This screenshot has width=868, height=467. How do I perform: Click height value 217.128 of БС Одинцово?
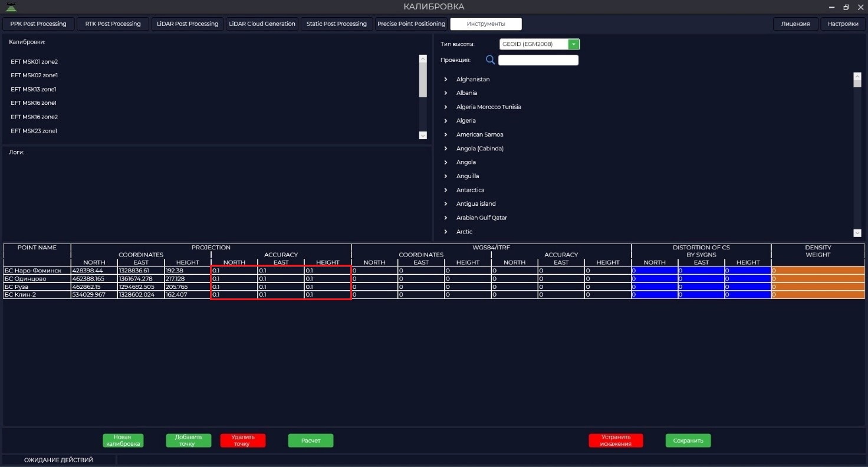tap(188, 279)
